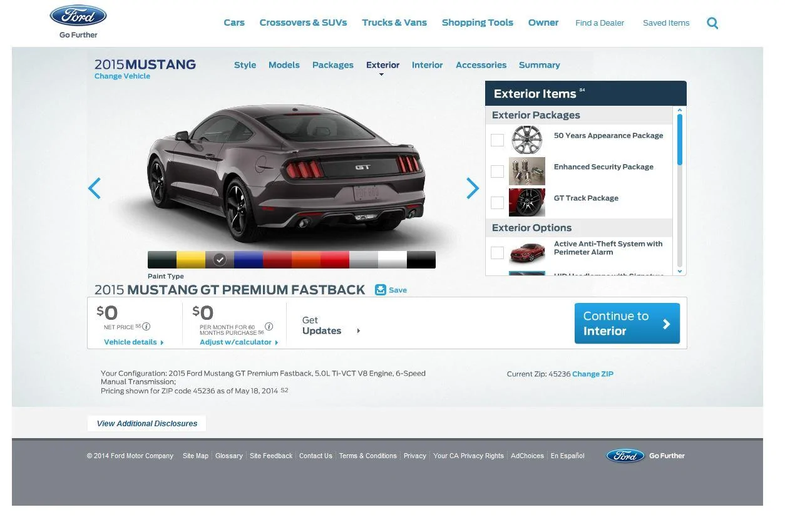Check the Active Anti-Theft System box

497,252
